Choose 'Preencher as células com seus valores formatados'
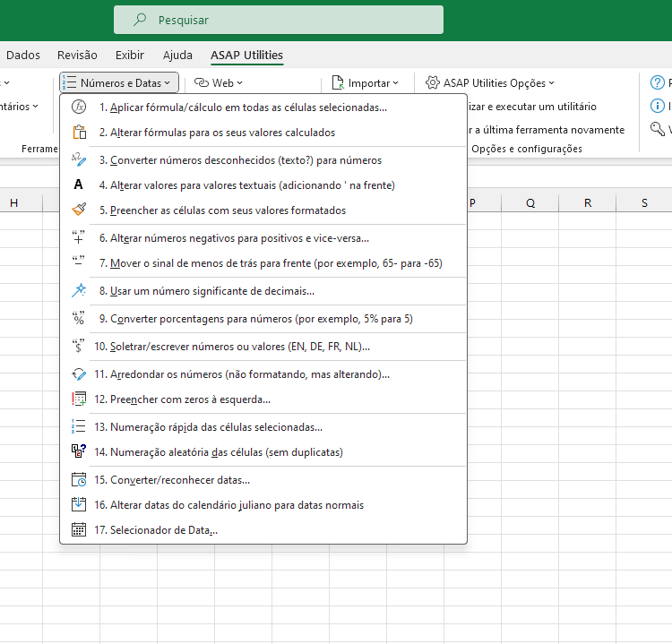Image resolution: width=672 pixels, height=644 pixels. (x=263, y=210)
